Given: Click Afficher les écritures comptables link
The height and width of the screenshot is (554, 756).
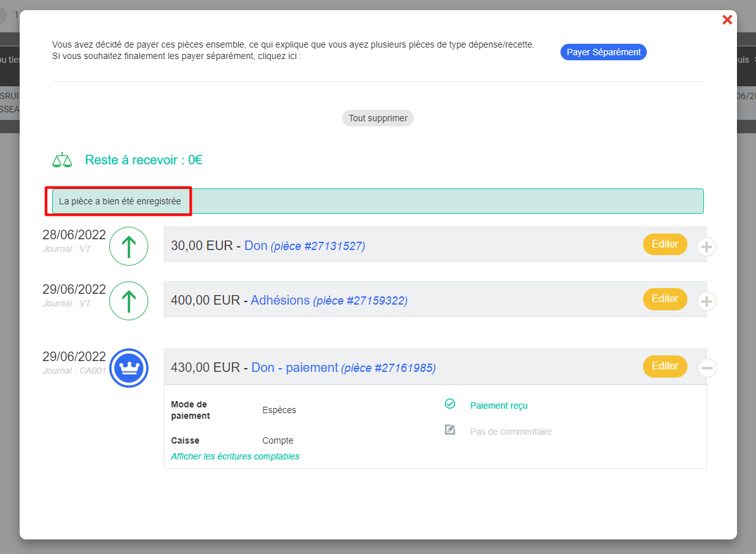Looking at the screenshot, I should 235,456.
